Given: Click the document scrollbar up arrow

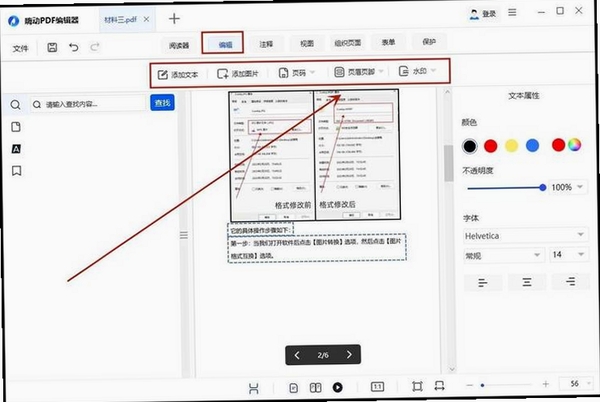Looking at the screenshot, I should pos(448,92).
